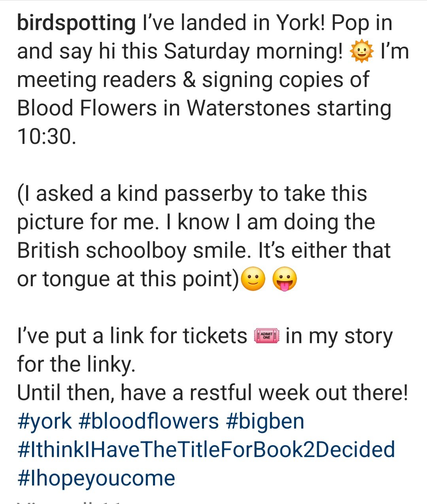Tap the slightly smiling face emoji

(x=253, y=279)
